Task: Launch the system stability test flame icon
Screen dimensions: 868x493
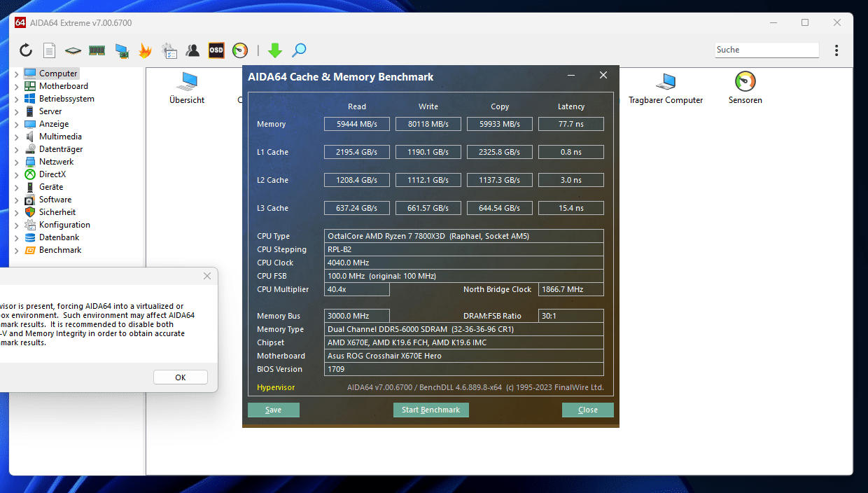Action: pyautogui.click(x=145, y=50)
